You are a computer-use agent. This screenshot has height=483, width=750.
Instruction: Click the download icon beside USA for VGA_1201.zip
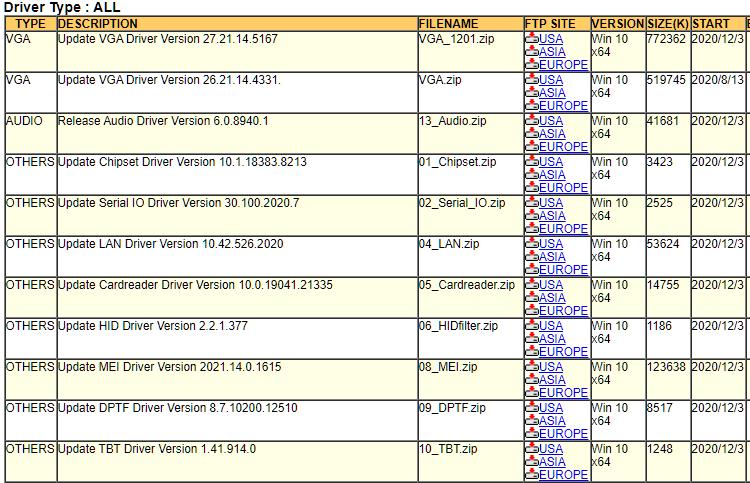pos(532,39)
